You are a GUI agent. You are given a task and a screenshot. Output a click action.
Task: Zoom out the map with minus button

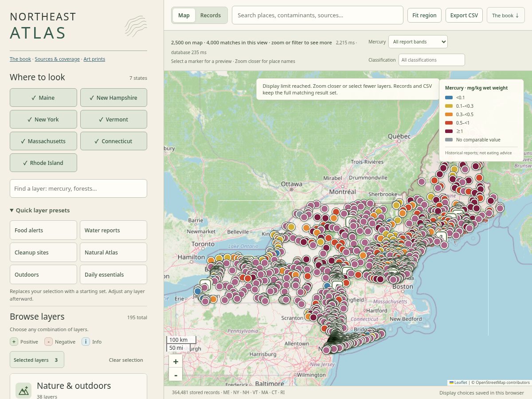point(176,375)
